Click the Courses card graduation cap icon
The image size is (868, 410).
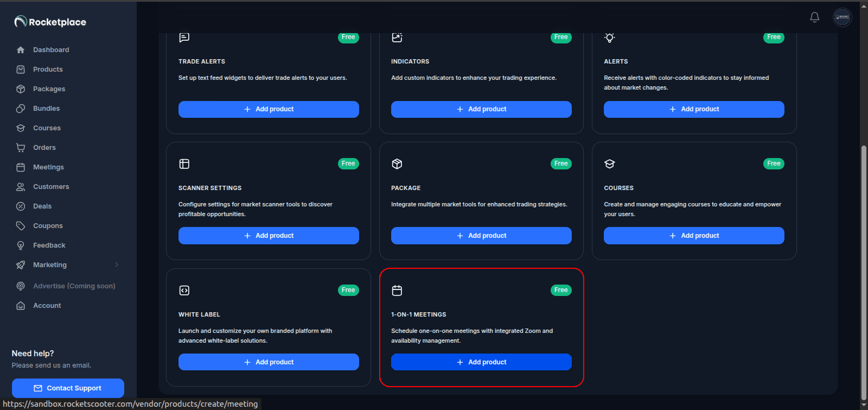click(610, 164)
